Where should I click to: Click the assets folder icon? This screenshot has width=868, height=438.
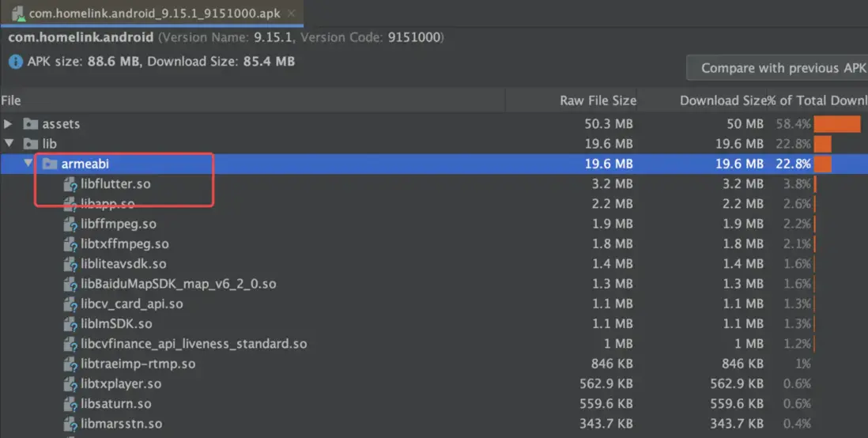point(31,124)
